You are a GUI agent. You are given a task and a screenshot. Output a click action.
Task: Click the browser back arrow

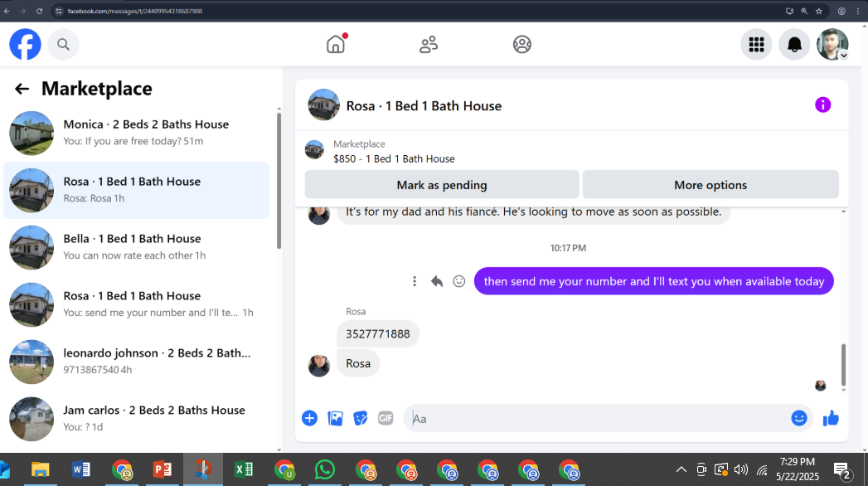[x=7, y=11]
